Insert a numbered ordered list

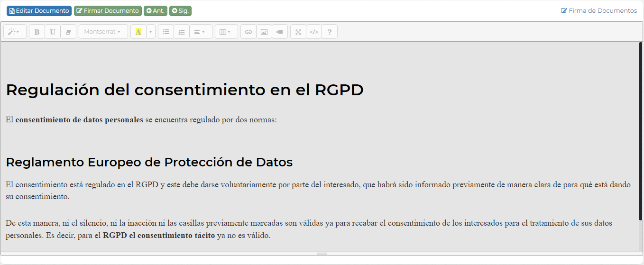(x=181, y=32)
